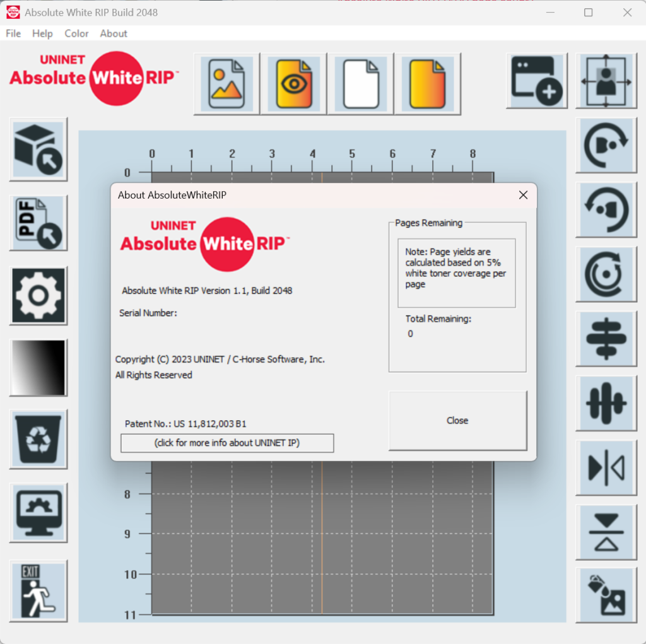Click the vertical flip arrows icon

click(x=606, y=532)
